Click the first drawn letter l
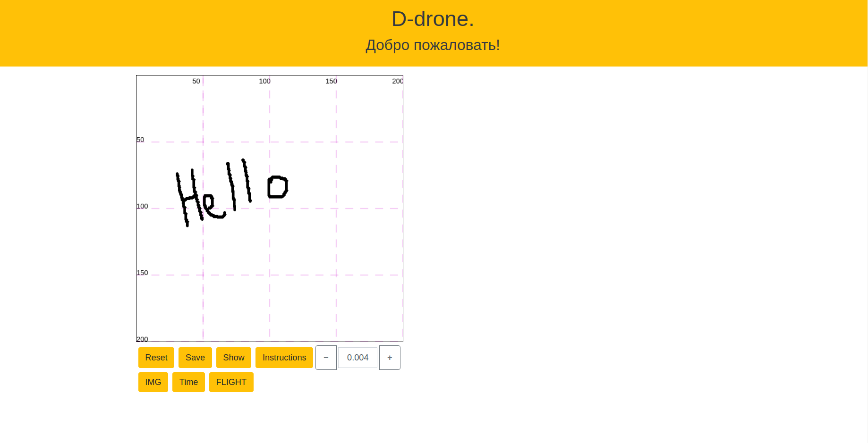868x443 pixels. point(231,186)
